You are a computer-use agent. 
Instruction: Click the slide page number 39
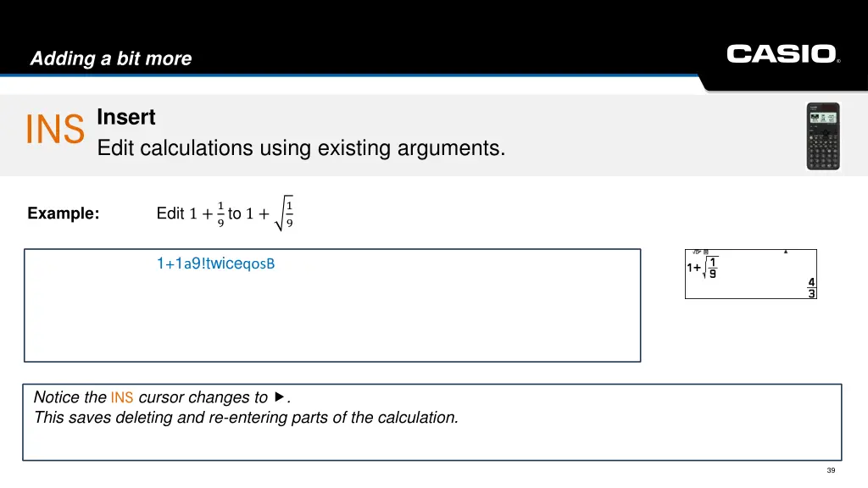(x=831, y=470)
